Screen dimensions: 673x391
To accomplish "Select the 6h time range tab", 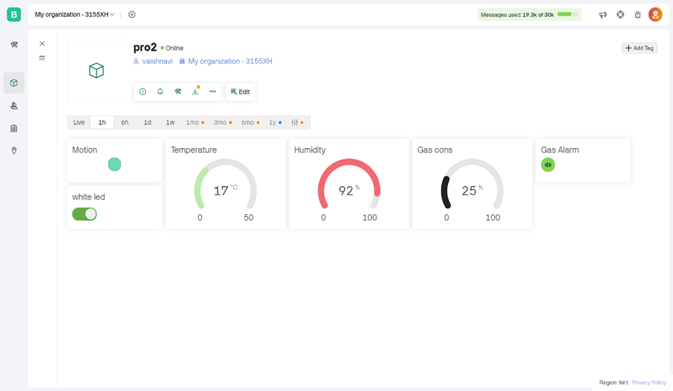I will coord(124,122).
